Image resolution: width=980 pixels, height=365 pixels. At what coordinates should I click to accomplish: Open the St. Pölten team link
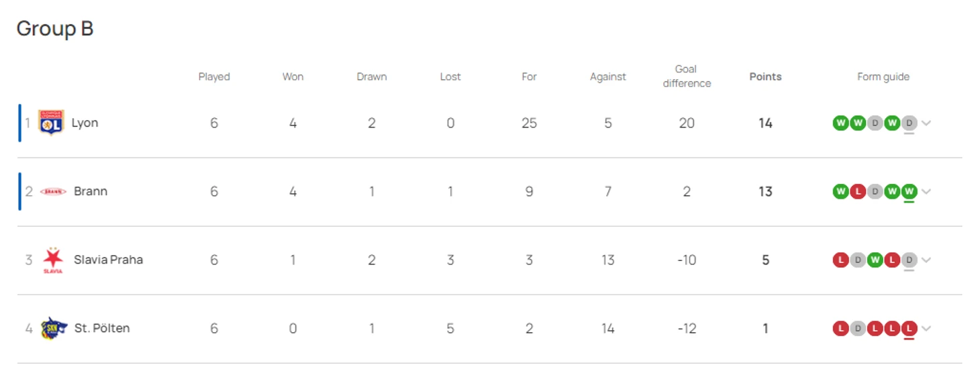102,328
